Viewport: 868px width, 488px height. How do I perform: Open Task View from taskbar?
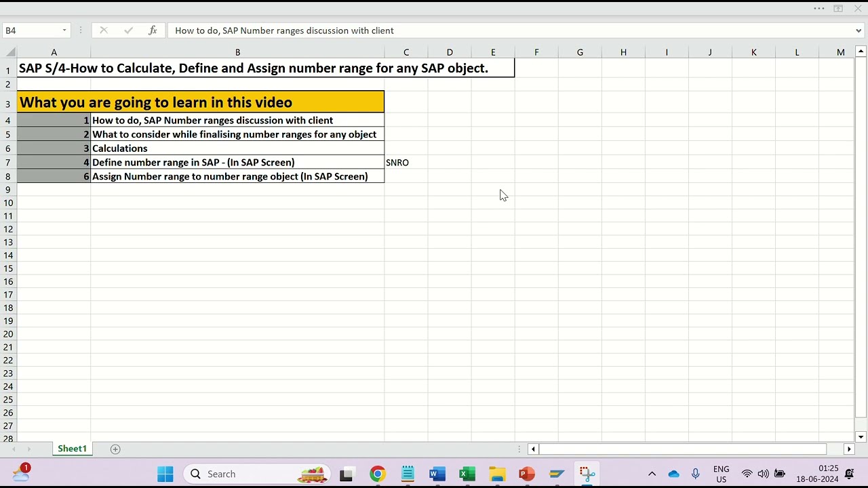point(347,474)
